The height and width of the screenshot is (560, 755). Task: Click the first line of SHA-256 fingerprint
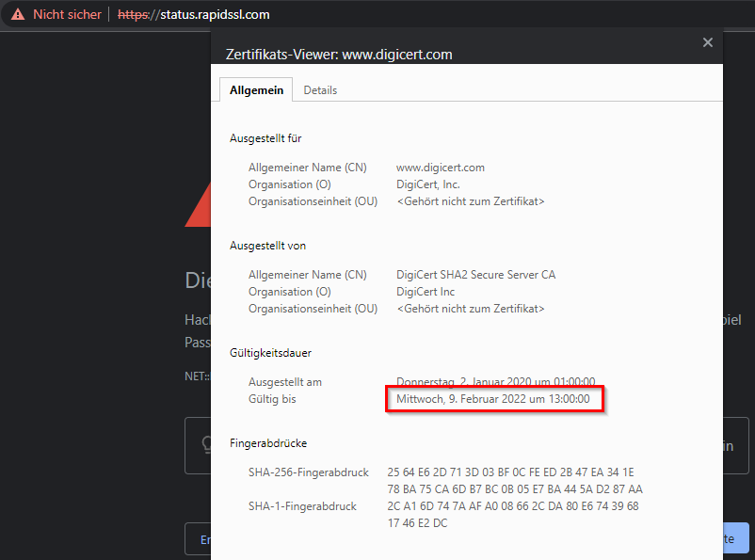pyautogui.click(x=510, y=472)
